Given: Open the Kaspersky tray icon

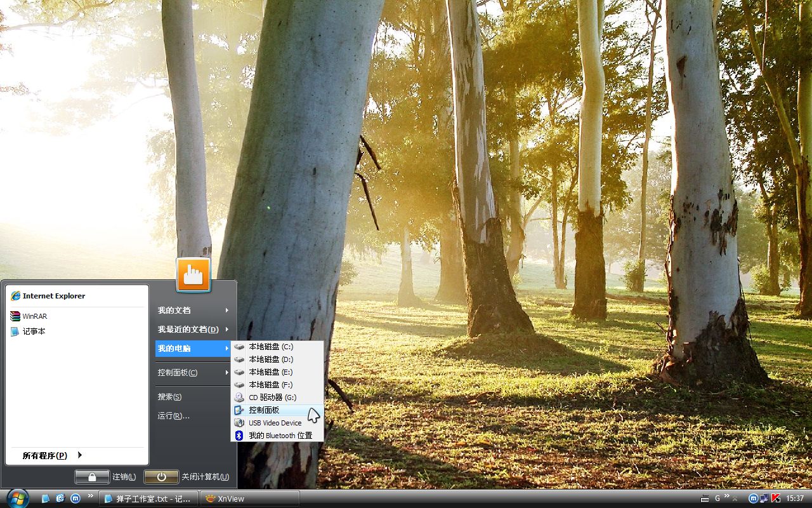Looking at the screenshot, I should (x=775, y=498).
